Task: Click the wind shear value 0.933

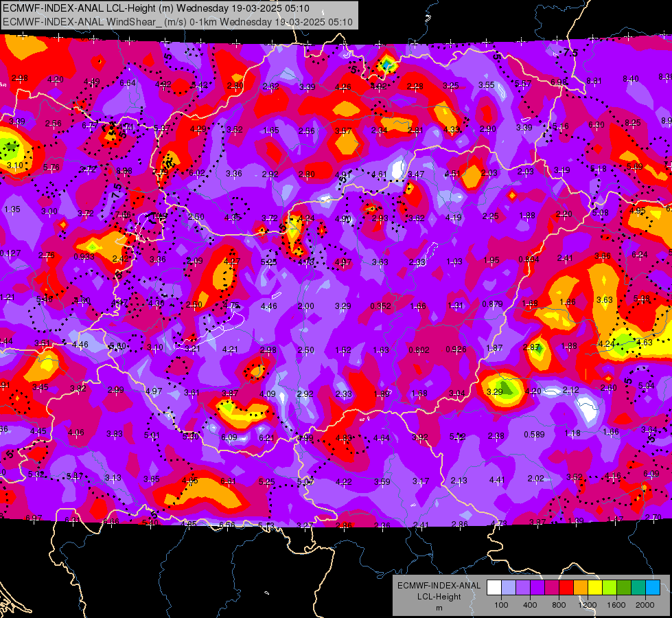Action: 84,257
